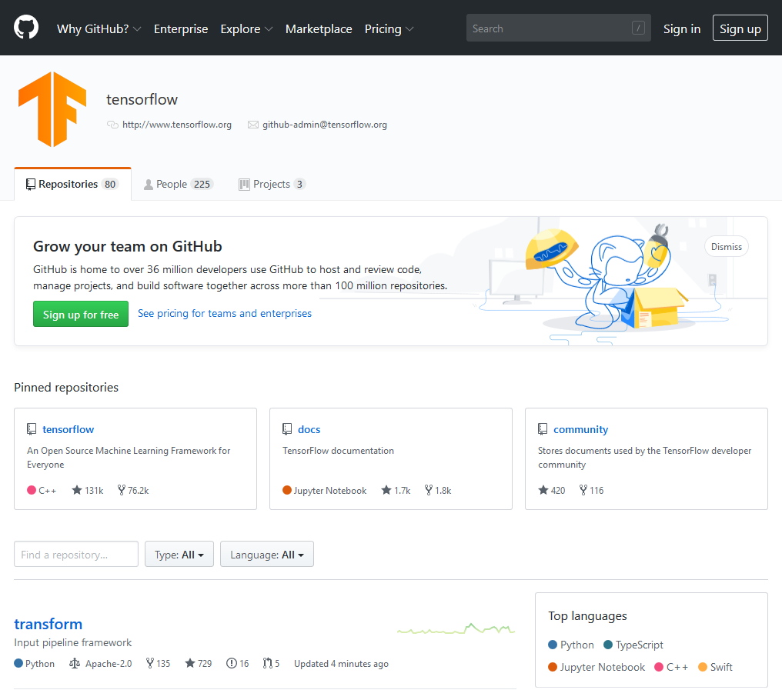Click the board icon in Projects tab

click(x=244, y=185)
